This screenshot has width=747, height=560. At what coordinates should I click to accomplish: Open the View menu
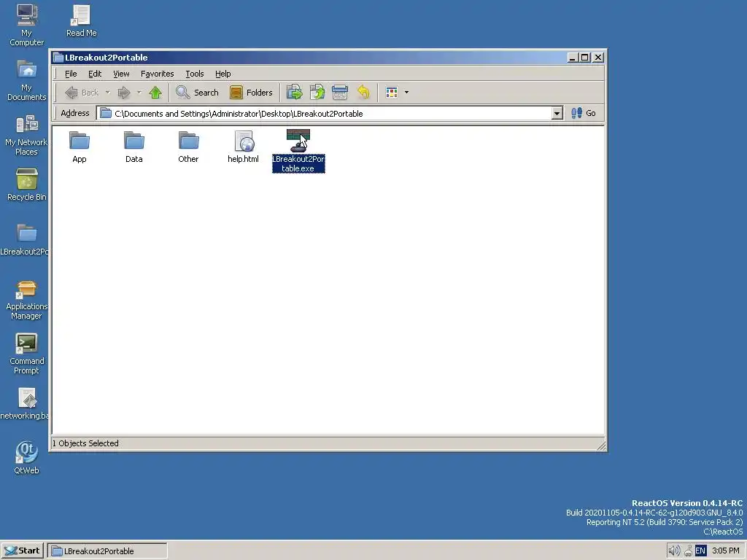click(x=121, y=74)
